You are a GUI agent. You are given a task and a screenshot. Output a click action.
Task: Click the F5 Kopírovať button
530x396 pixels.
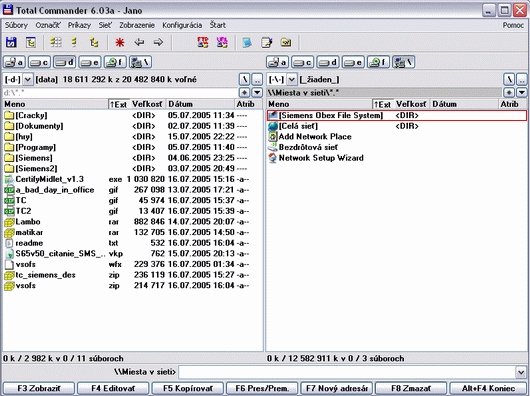pos(188,389)
